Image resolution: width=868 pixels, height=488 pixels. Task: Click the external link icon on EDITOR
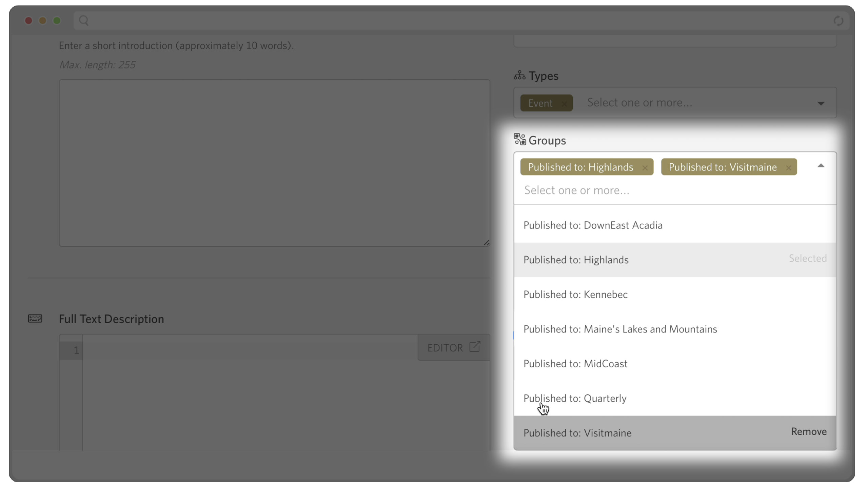[475, 347]
